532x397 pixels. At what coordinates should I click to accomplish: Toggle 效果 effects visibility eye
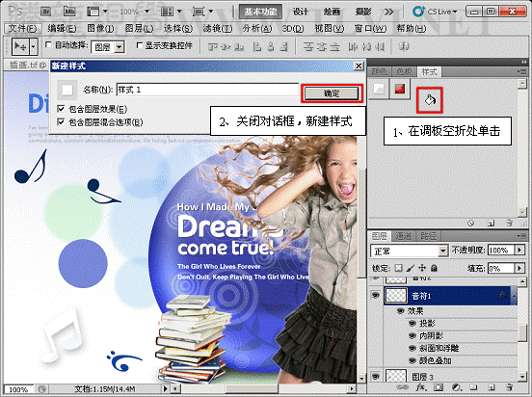pos(400,311)
